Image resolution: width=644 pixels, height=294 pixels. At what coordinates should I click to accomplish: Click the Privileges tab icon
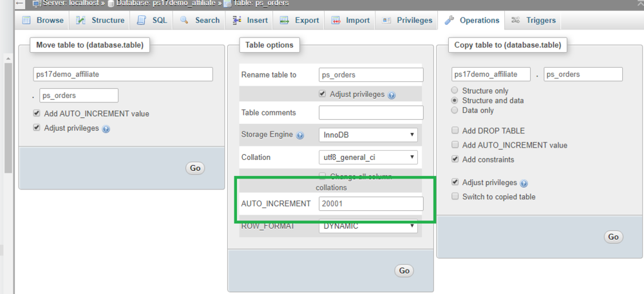click(x=386, y=20)
